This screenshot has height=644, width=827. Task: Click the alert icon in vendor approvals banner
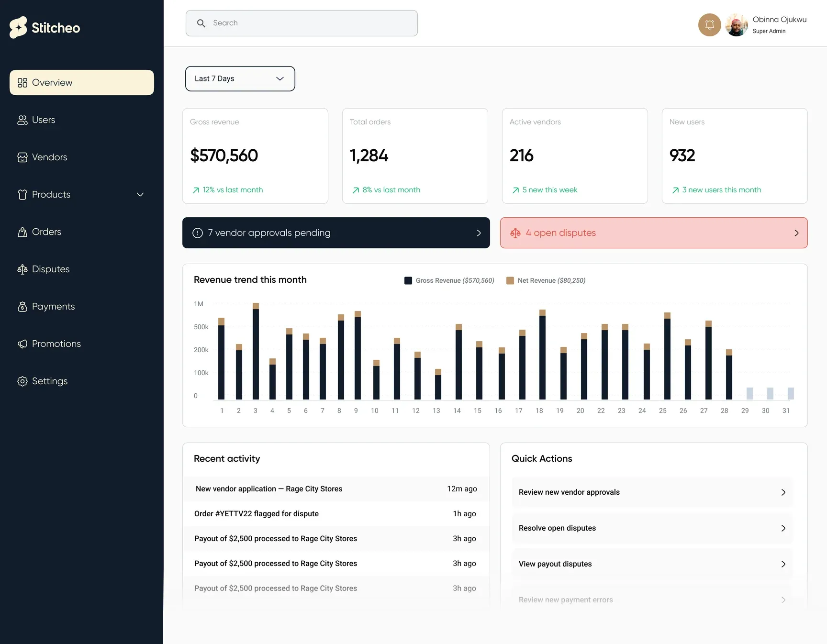click(198, 233)
